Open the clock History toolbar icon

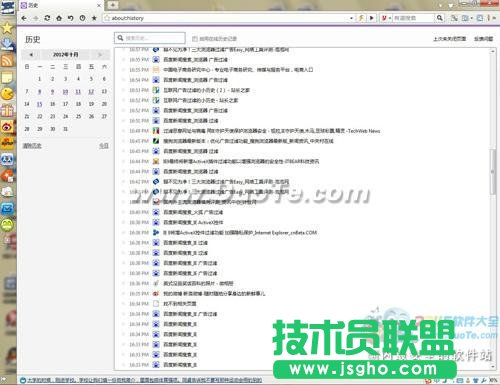point(82,18)
